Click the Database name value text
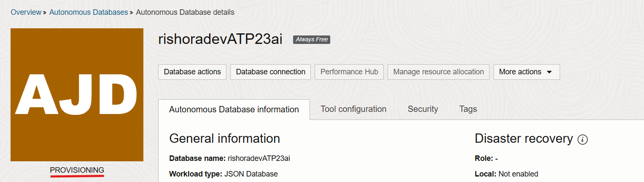Screen dimensions: 644x182 coord(259,159)
